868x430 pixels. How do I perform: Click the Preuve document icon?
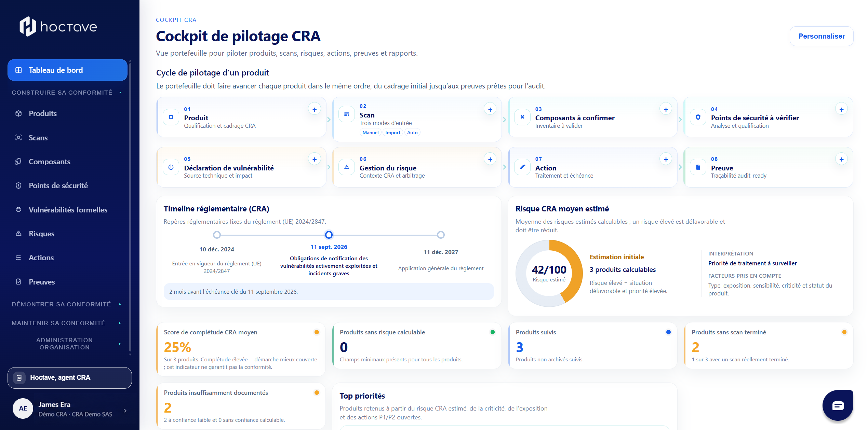tap(698, 167)
